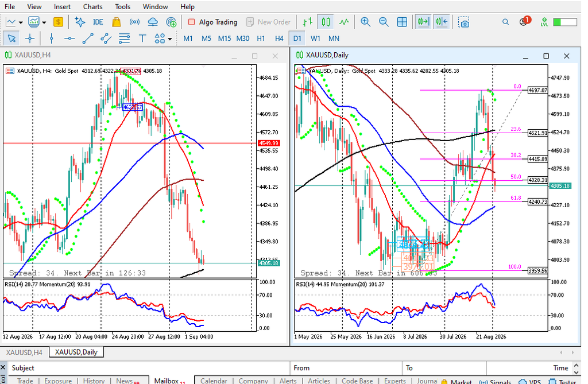Open the Tools menu

pyautogui.click(x=123, y=7)
